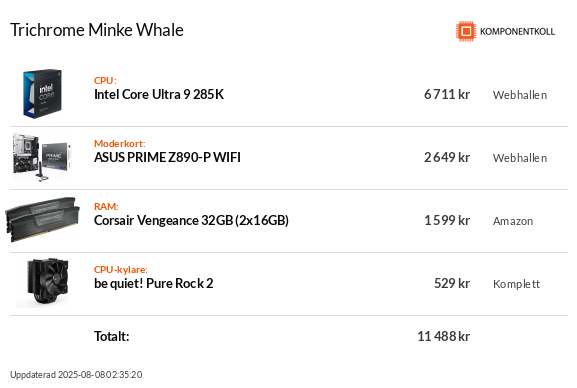Open the Komplett retailer link
Screen dimensions: 577x388
(516, 284)
